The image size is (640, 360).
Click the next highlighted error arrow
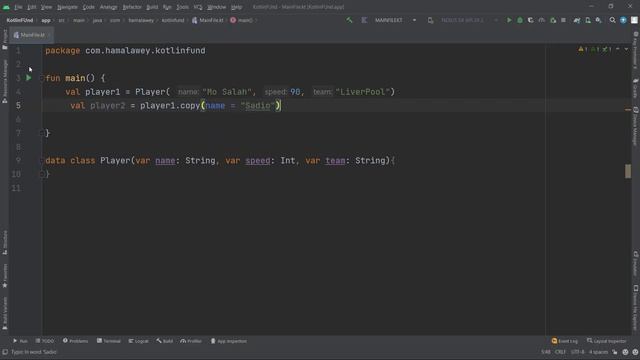[x=626, y=49]
